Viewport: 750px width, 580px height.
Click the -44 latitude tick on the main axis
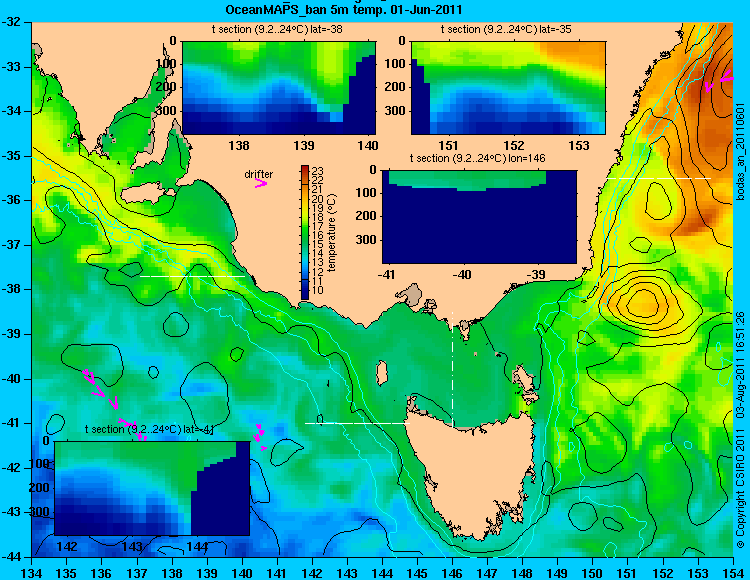(10, 557)
